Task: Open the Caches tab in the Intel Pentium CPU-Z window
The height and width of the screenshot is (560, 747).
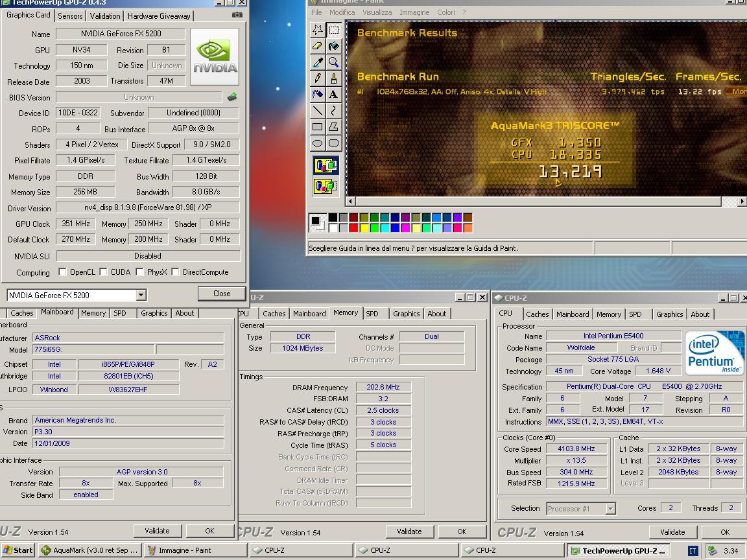Action: coord(538,314)
